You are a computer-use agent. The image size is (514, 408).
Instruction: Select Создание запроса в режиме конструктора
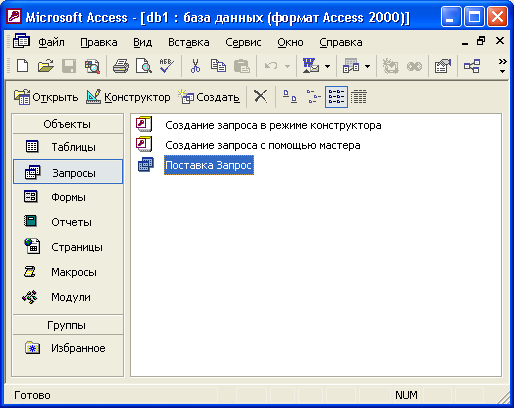click(273, 125)
